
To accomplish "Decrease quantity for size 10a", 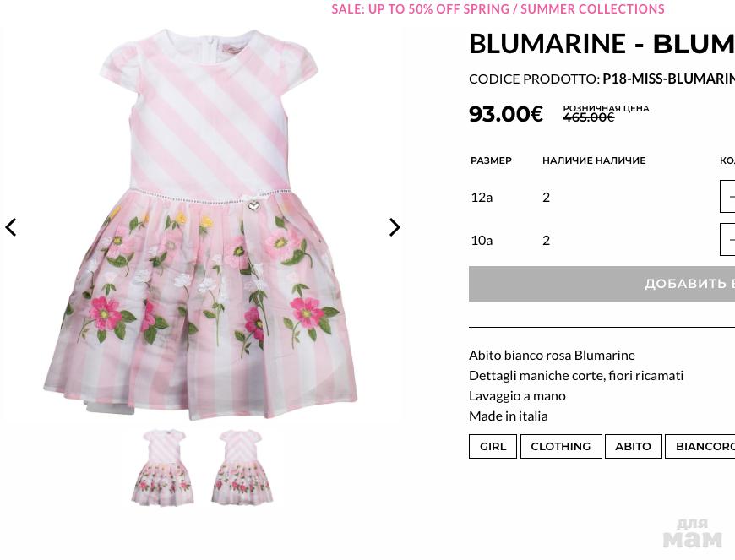I will pyautogui.click(x=730, y=240).
